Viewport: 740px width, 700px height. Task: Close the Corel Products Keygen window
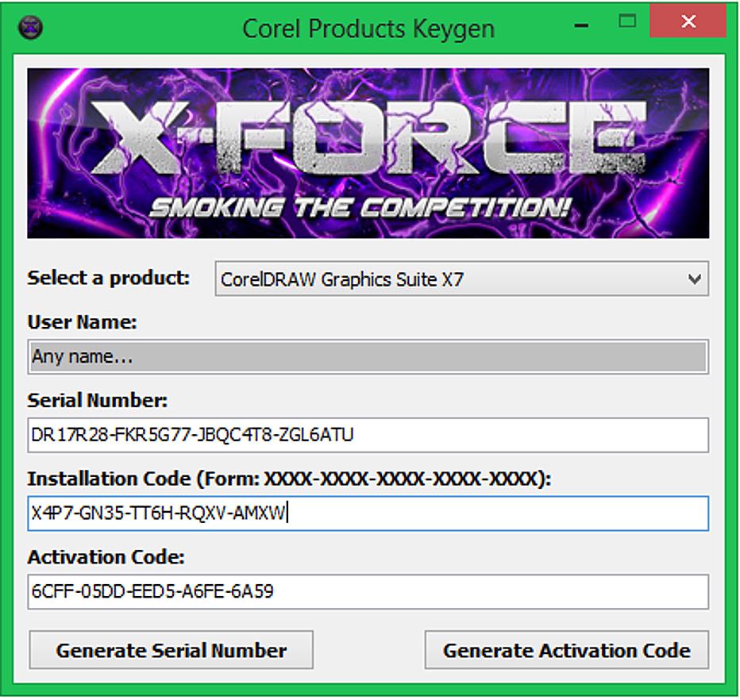688,21
